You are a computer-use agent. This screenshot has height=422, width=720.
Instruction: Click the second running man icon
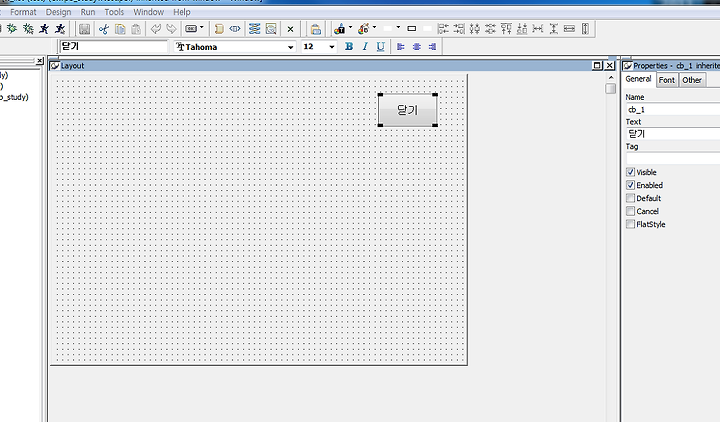coord(60,29)
